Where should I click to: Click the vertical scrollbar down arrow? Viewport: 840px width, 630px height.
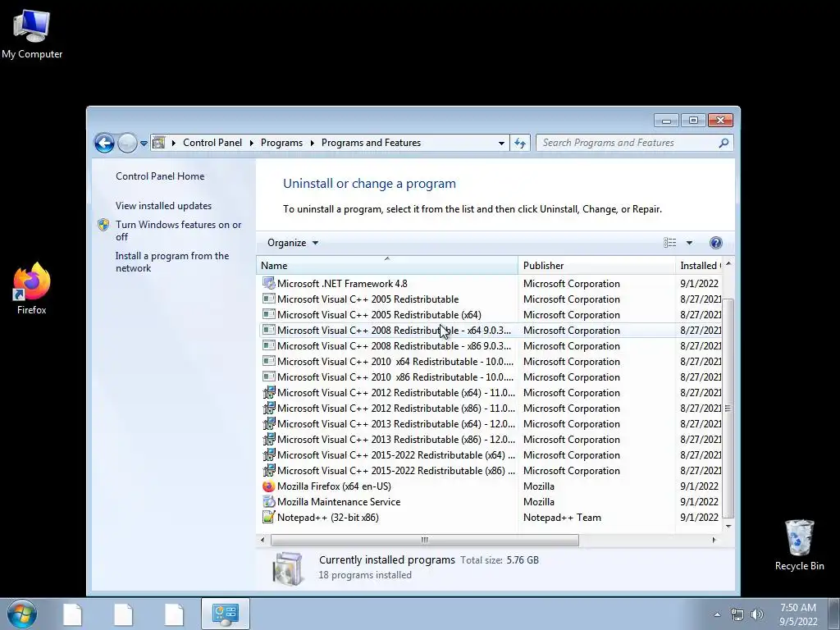coord(728,527)
